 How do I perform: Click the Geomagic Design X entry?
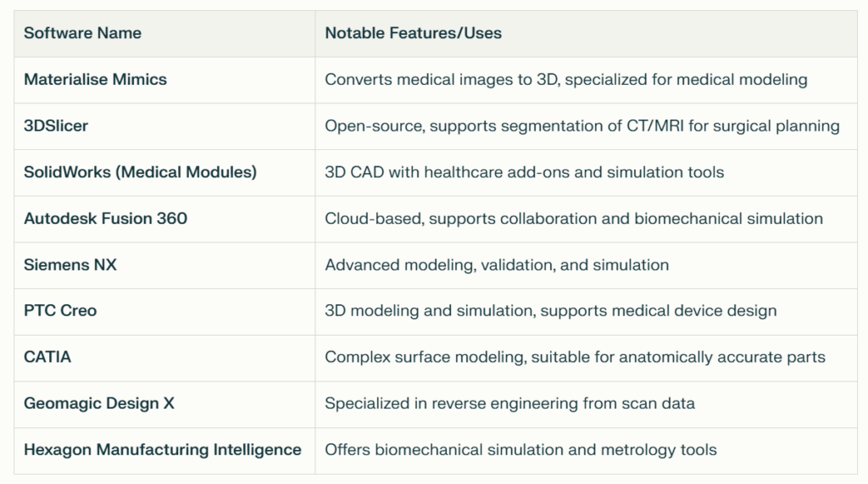[99, 403]
